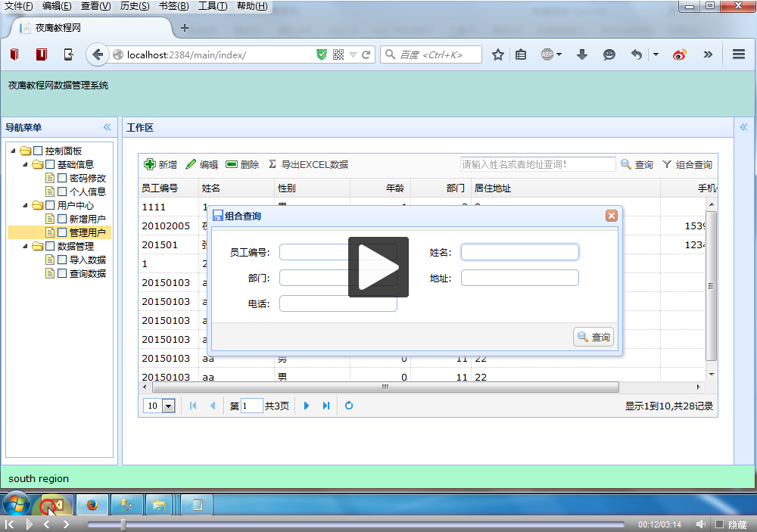This screenshot has height=532, width=757.
Task: Click the green 新增 add icon
Action: click(x=150, y=164)
